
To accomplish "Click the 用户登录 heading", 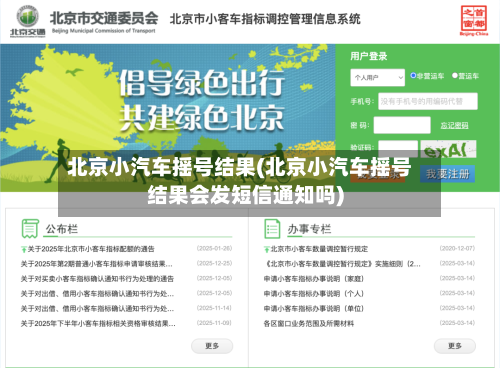I will tap(369, 56).
